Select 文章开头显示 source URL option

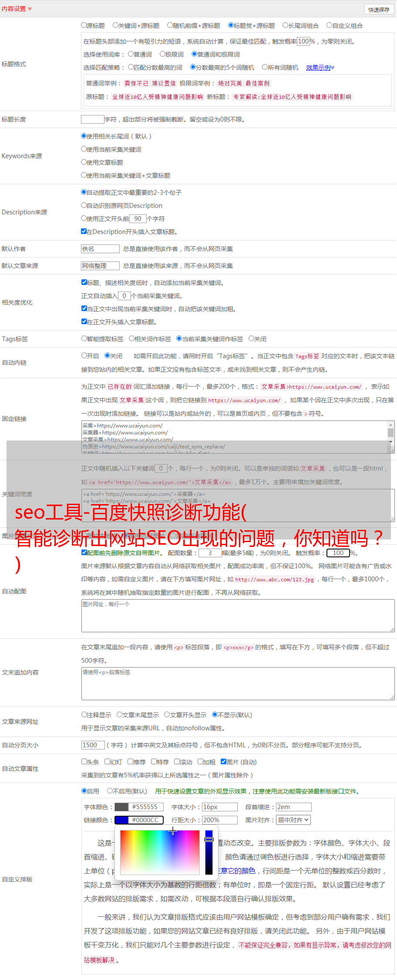167,715
